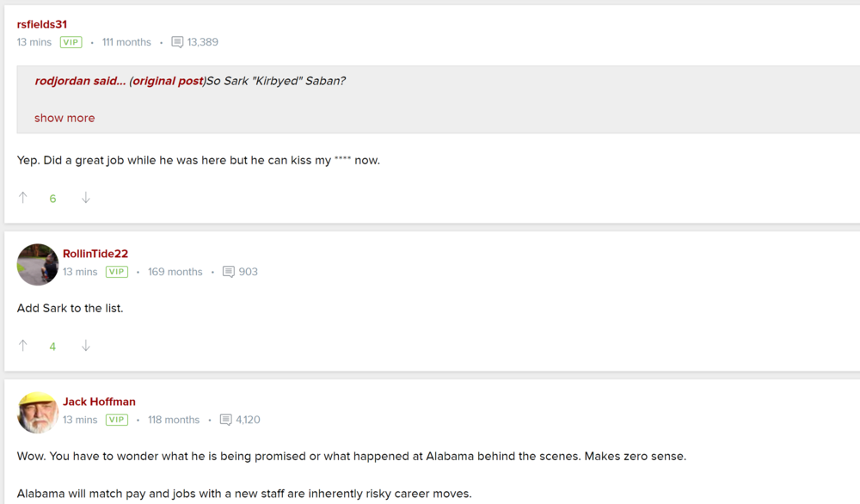The image size is (860, 504).
Task: Downvote rsfields31's comment
Action: (x=86, y=198)
